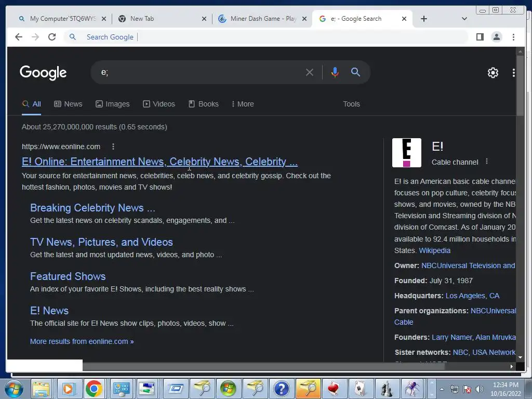
Task: Open E! Online Entertainment News result
Action: pyautogui.click(x=159, y=162)
